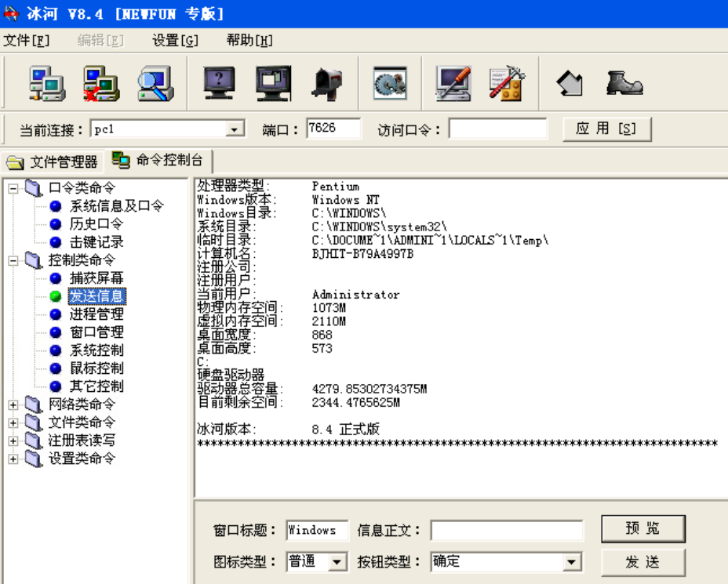Image resolution: width=728 pixels, height=584 pixels.
Task: Click the 2344.4765625M free space value
Action: pyautogui.click(x=355, y=403)
